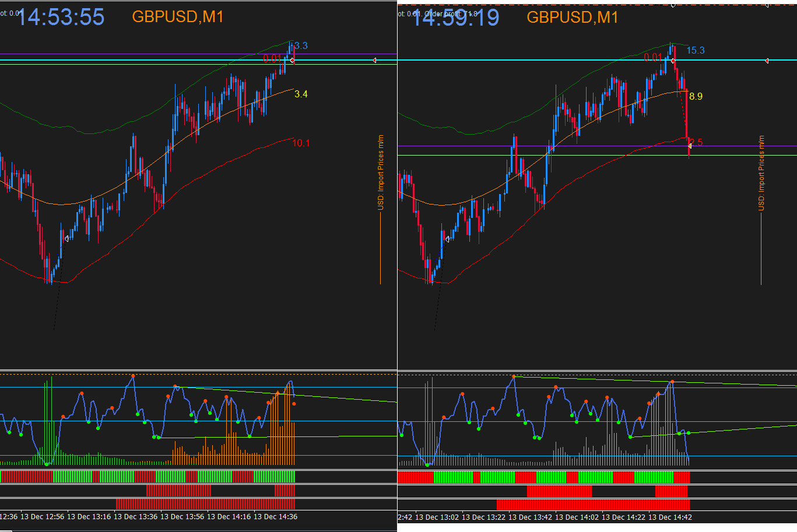
Task: Select the red 0.01 lot label on 14:59:19 chart
Action: (653, 57)
